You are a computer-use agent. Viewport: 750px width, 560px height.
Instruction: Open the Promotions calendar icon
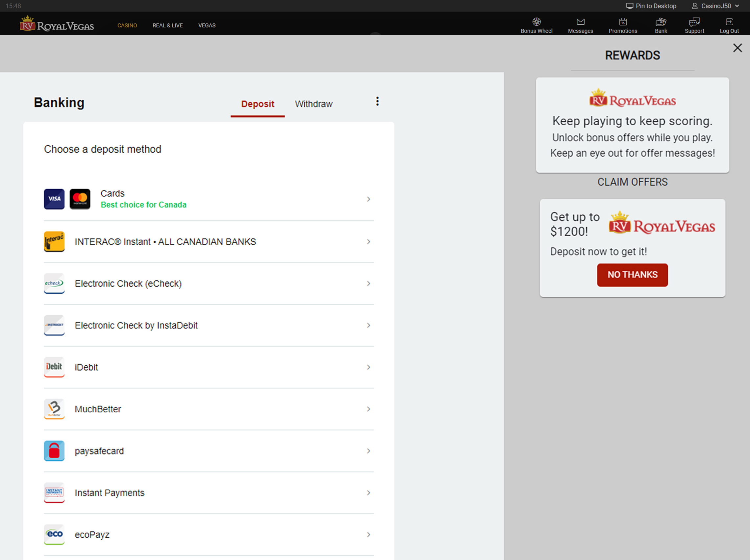coord(623,22)
